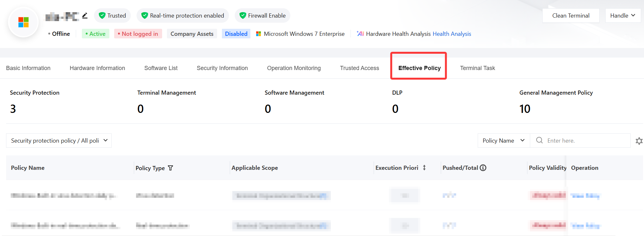644x236 pixels.
Task: Open the Health Analysis link
Action: click(x=452, y=34)
